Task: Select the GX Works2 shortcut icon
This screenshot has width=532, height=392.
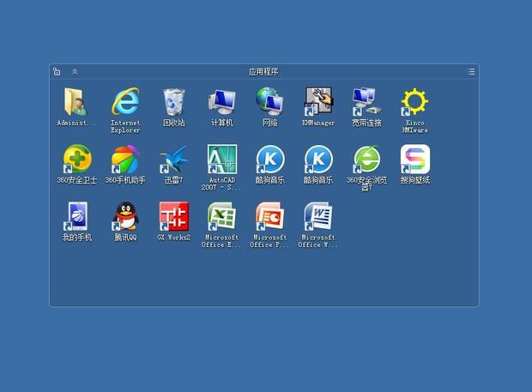Action: point(173,216)
